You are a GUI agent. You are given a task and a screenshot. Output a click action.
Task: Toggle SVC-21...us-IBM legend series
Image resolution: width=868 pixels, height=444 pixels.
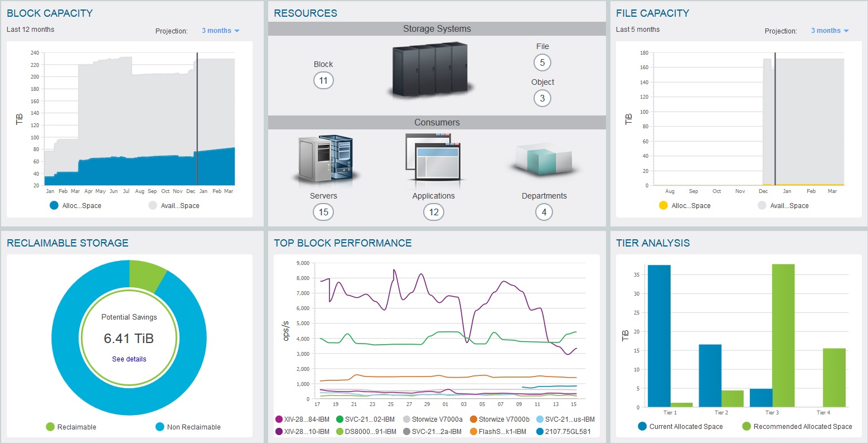click(565, 419)
